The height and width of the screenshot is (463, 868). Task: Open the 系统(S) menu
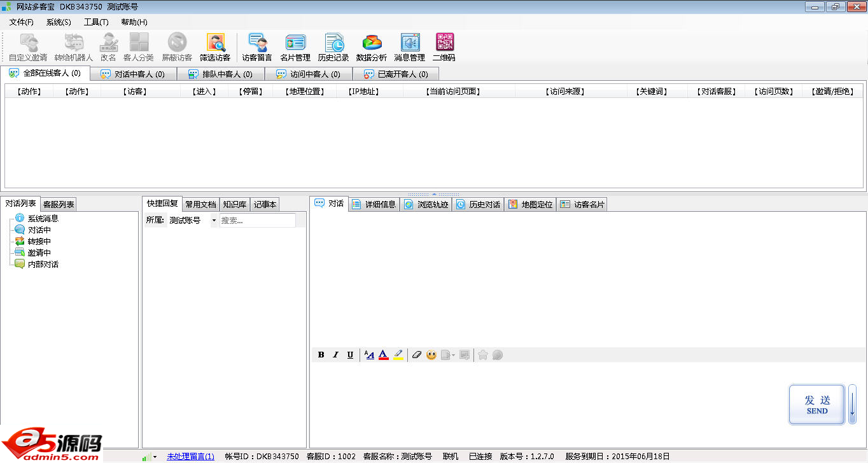[x=59, y=22]
